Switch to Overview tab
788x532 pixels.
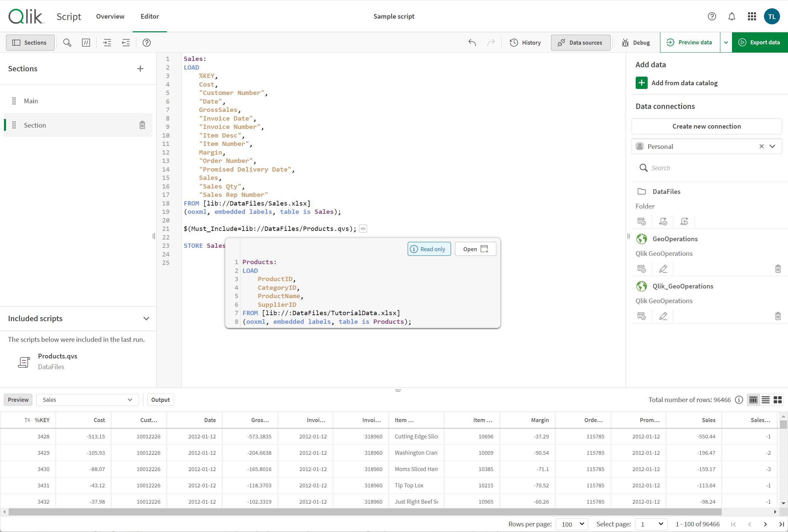(109, 16)
